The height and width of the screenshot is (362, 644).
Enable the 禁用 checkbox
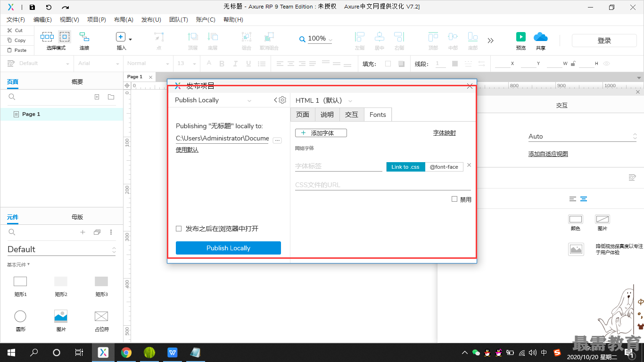pyautogui.click(x=454, y=199)
